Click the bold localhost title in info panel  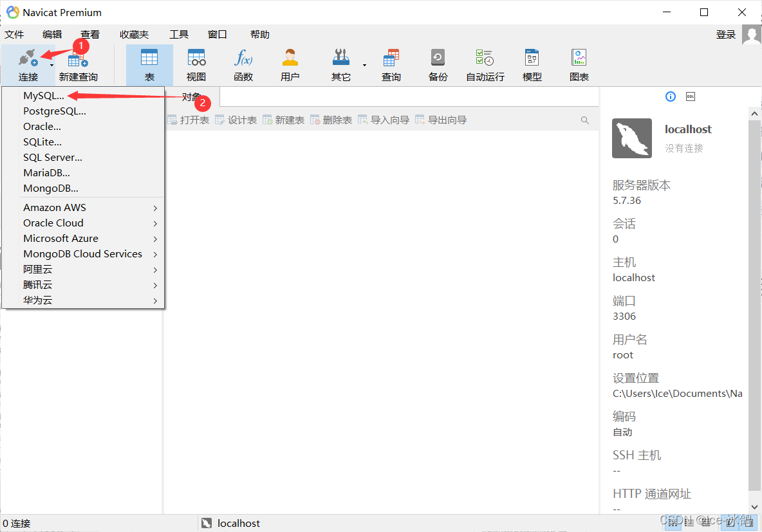(x=688, y=129)
